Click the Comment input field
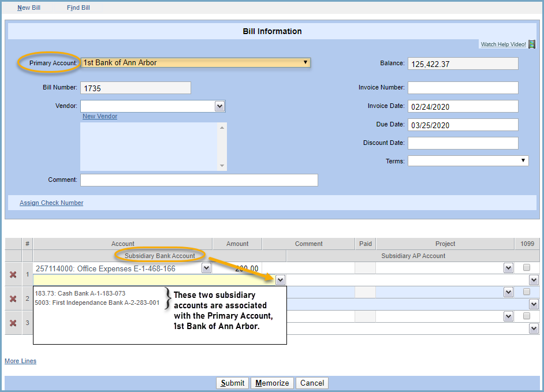544x392 pixels. click(199, 180)
